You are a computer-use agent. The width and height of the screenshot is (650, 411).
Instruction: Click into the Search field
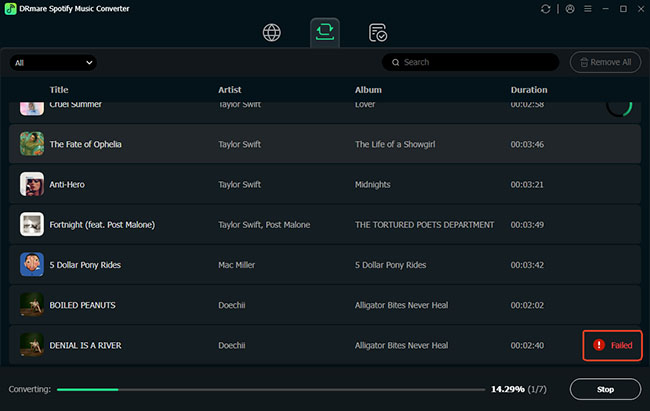[471, 62]
